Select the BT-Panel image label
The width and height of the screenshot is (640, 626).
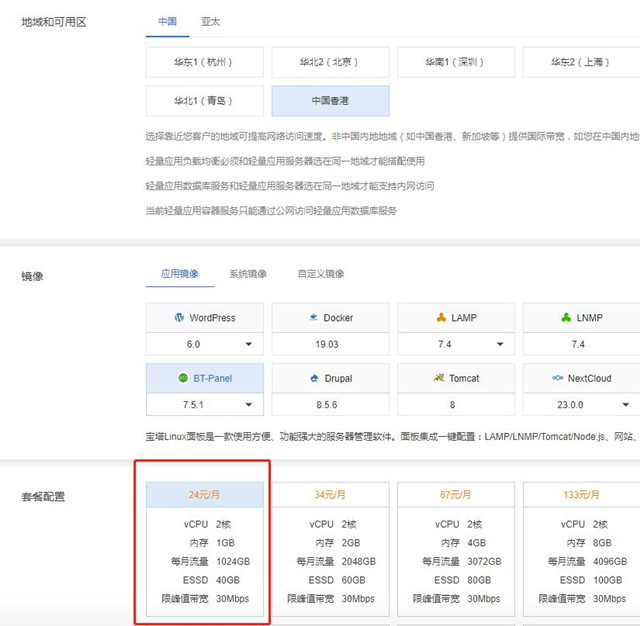[x=213, y=378]
